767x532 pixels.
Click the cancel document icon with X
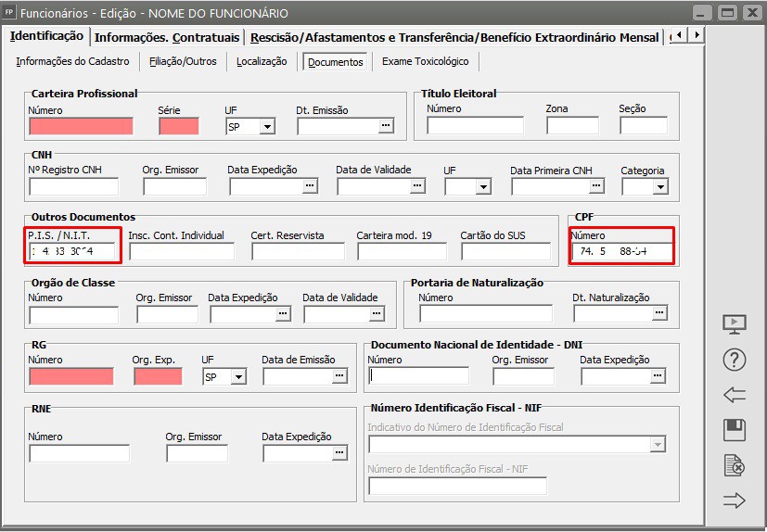pos(735,465)
